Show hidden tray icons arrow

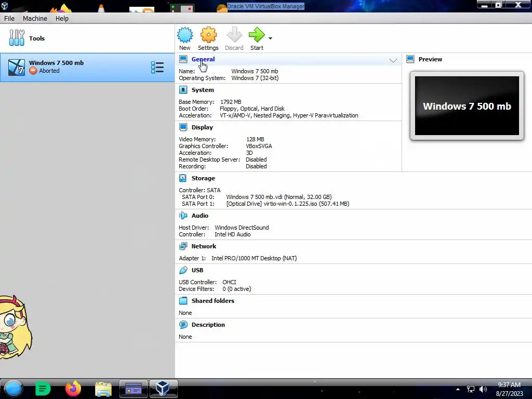(x=458, y=389)
